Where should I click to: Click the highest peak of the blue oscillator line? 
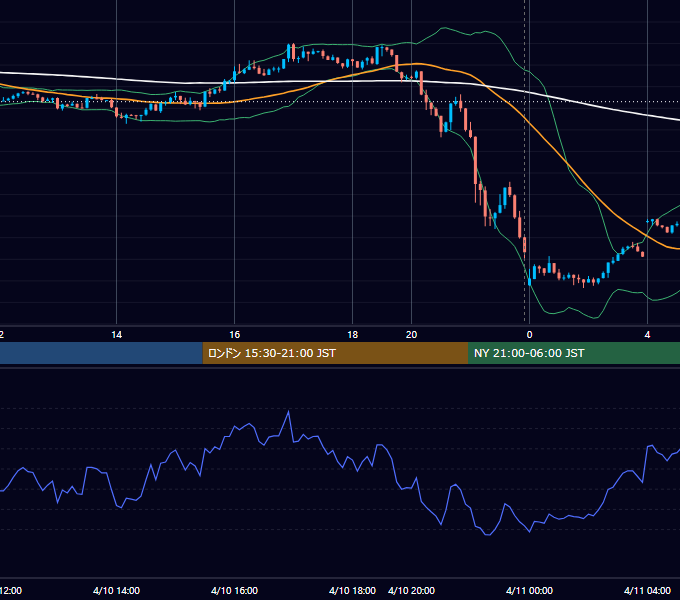click(288, 412)
